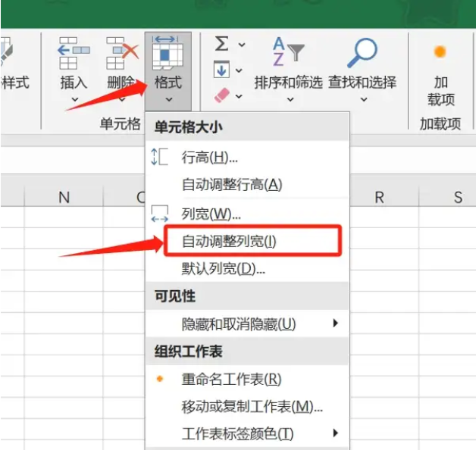Click the column width icon
Screen dimensions: 476x450
pyautogui.click(x=160, y=214)
